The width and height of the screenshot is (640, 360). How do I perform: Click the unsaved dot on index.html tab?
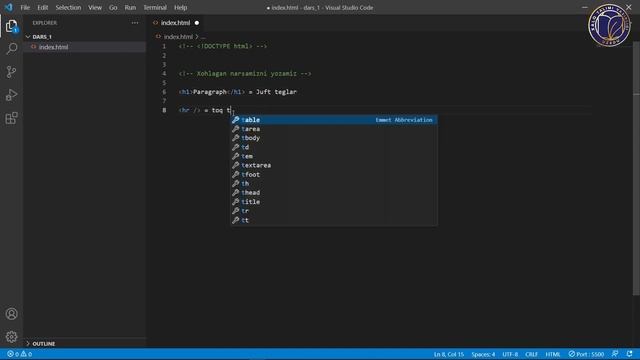197,23
